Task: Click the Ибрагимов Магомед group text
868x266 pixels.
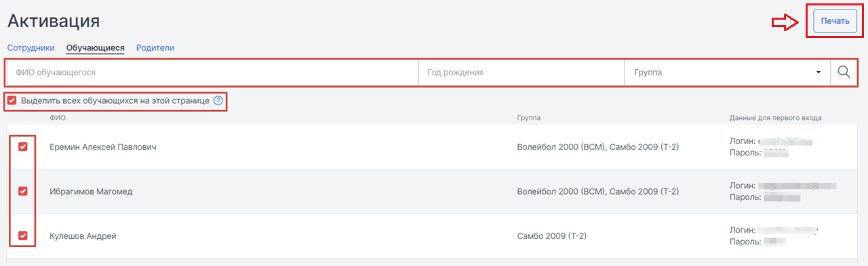Action: coord(597,191)
